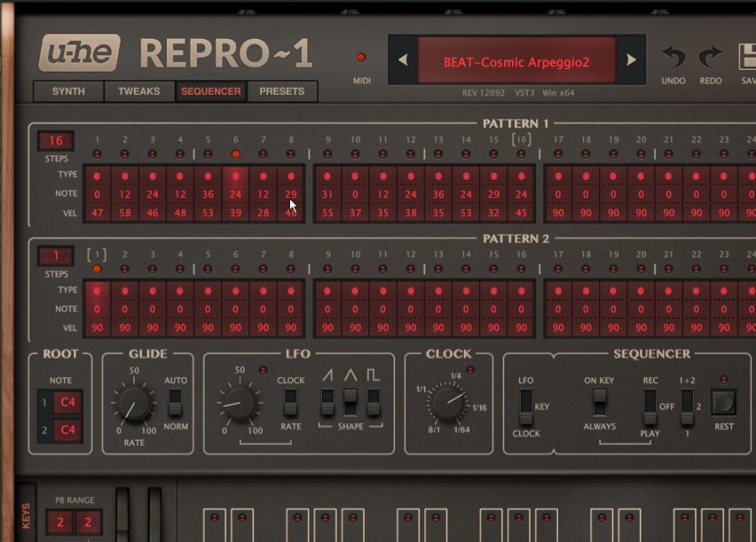Flip the pattern 1+2/2/1 selector switch
The width and height of the screenshot is (756, 542).
pyautogui.click(x=687, y=407)
